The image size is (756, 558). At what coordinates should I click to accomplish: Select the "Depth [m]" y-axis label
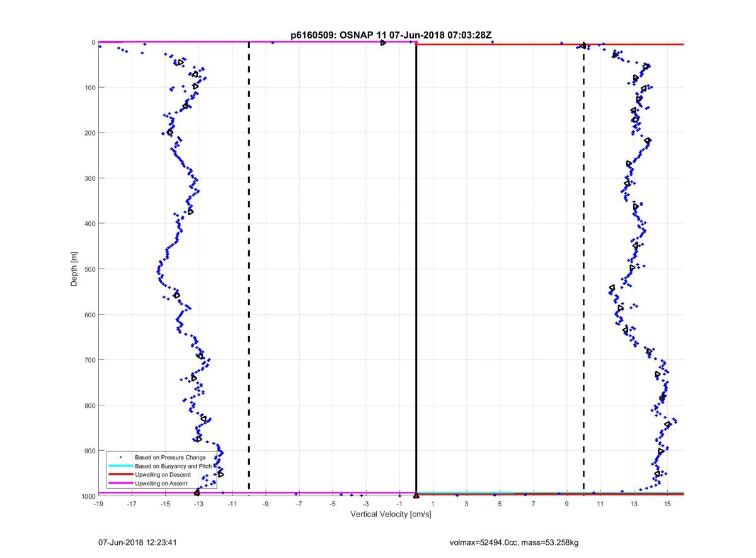point(74,269)
